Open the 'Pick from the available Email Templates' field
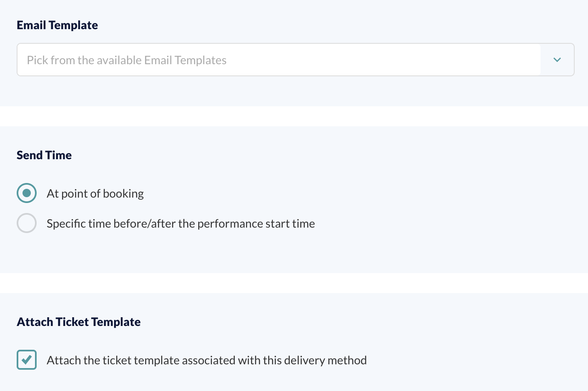588x391 pixels. tap(295, 60)
